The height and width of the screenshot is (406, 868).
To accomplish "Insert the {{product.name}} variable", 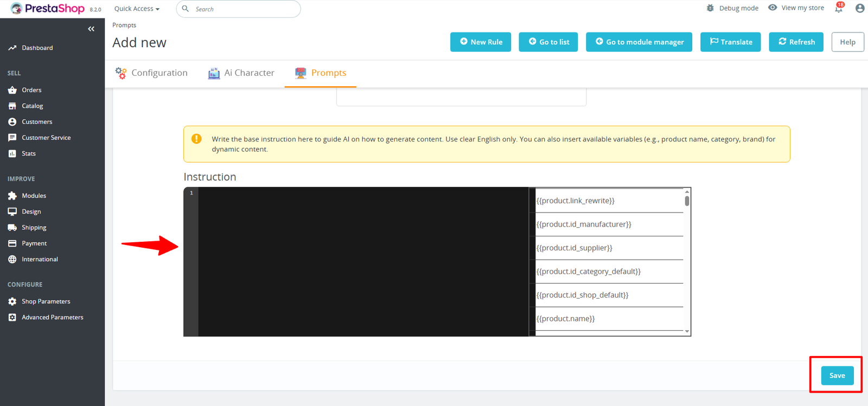I will 609,319.
